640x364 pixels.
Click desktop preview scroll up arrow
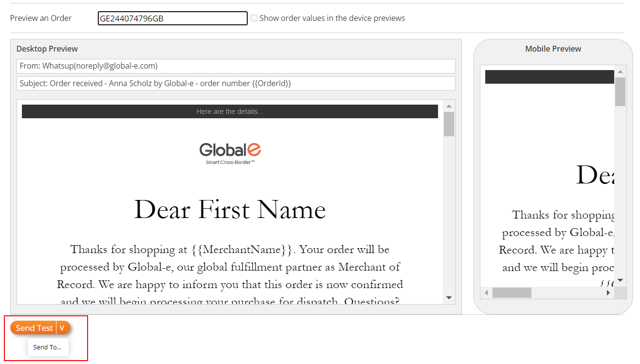(449, 106)
